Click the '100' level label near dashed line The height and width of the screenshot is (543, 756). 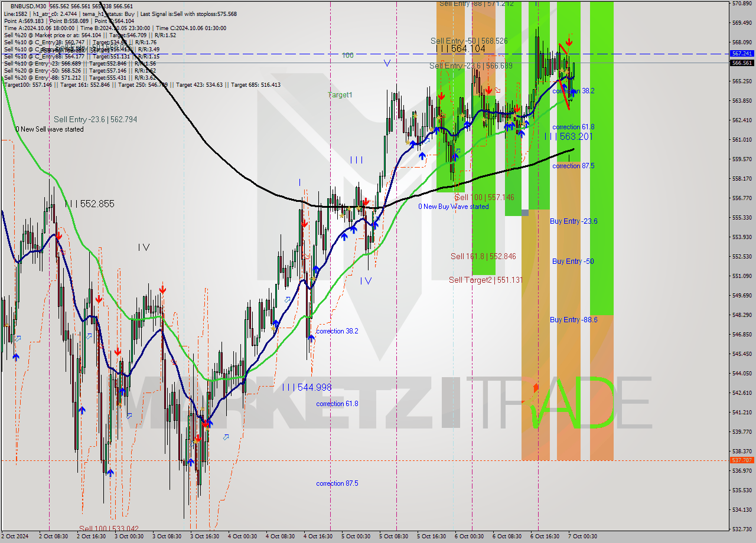tap(348, 55)
